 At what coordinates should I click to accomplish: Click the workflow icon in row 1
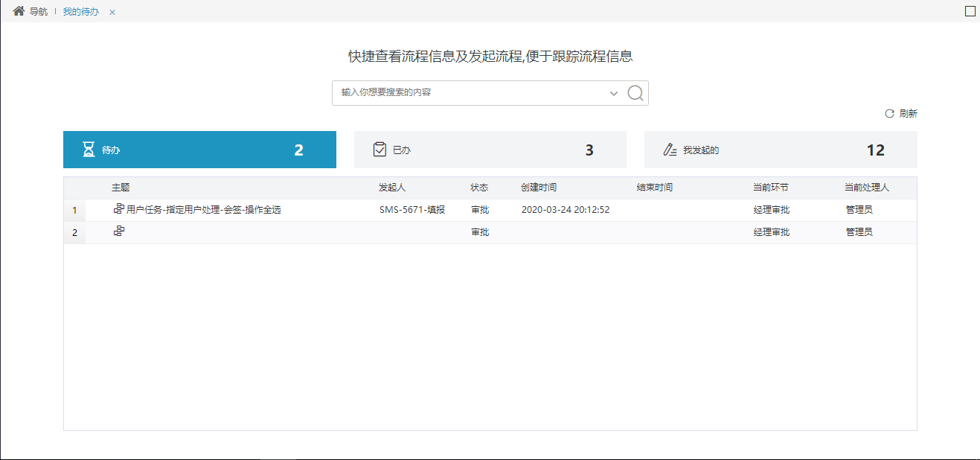coord(118,209)
